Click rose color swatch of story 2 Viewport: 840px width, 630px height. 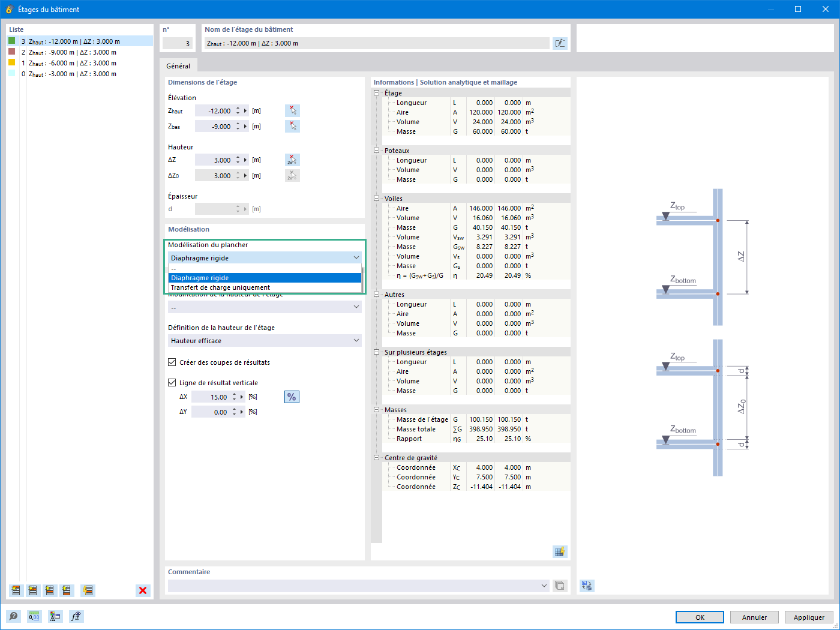click(x=11, y=52)
